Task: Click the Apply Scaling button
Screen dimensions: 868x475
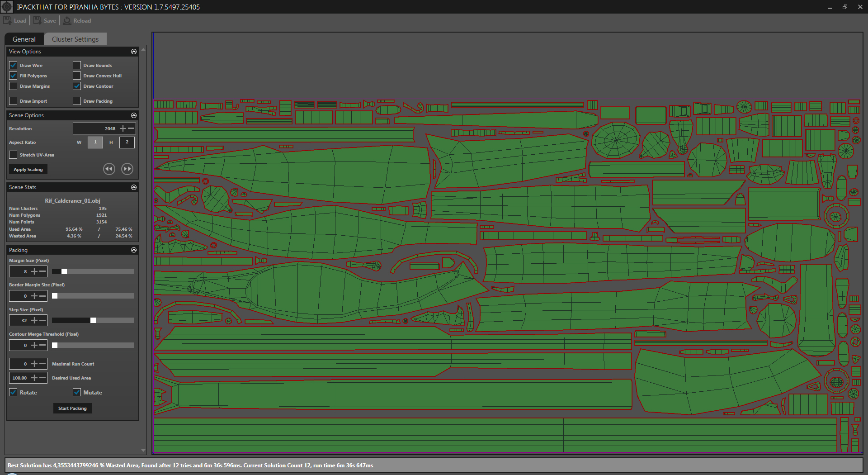Action: [x=28, y=169]
